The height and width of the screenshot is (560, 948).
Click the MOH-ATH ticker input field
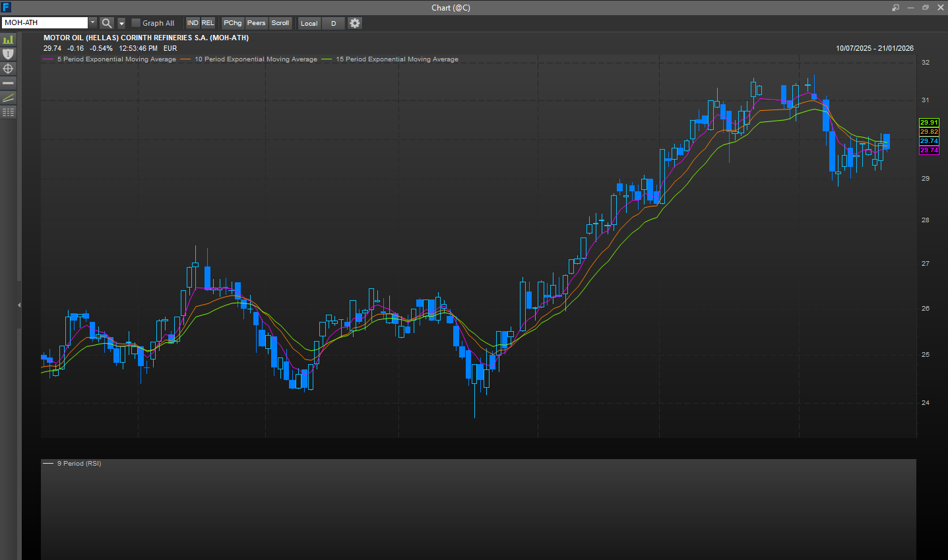[45, 23]
